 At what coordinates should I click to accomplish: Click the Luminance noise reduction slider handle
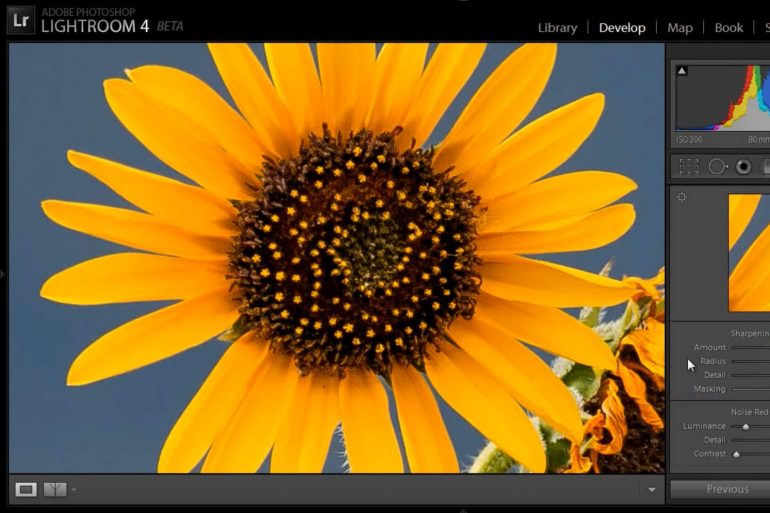click(745, 427)
